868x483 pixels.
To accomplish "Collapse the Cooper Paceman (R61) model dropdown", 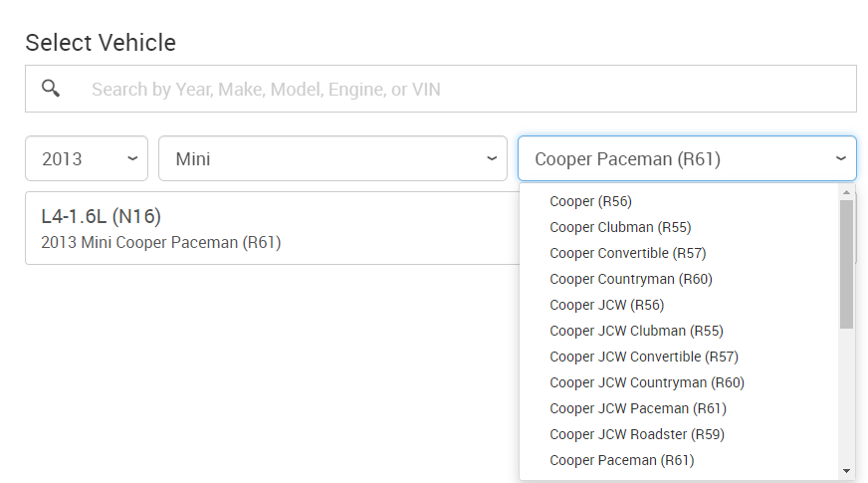I will pos(687,158).
